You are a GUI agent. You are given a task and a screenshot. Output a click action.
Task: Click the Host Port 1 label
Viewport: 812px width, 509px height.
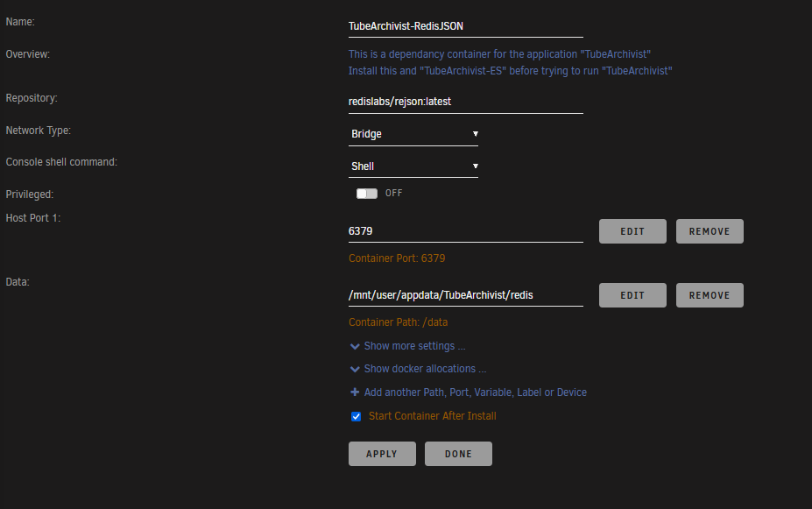33,218
